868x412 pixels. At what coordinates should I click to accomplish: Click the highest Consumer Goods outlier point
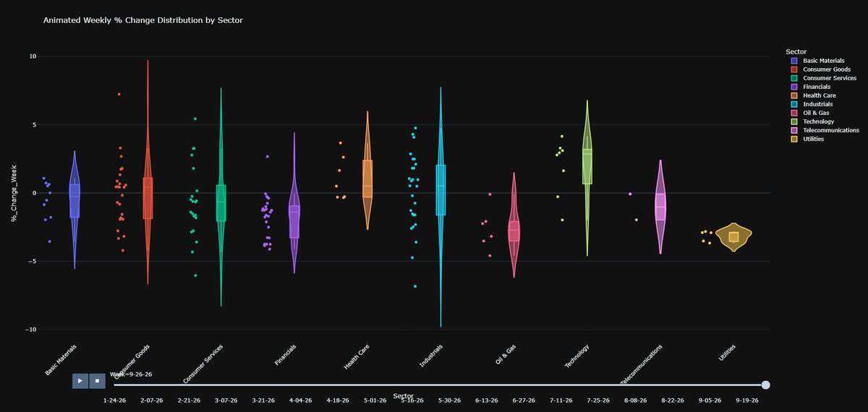point(119,94)
